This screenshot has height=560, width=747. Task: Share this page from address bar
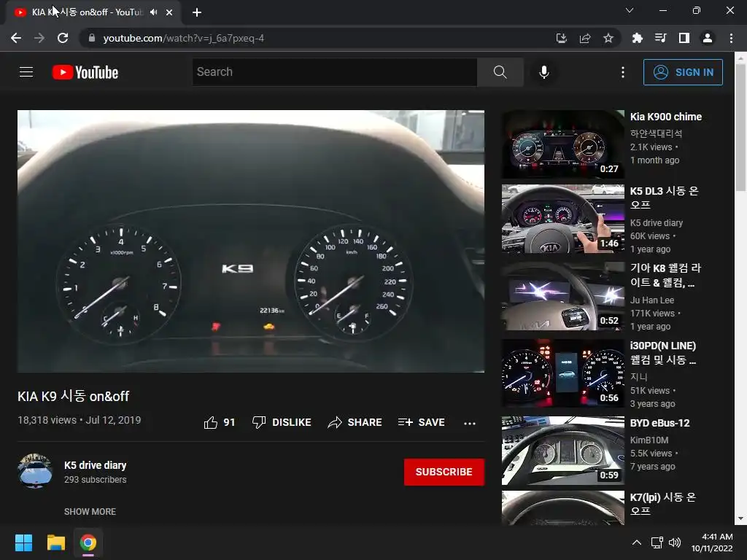coord(585,38)
